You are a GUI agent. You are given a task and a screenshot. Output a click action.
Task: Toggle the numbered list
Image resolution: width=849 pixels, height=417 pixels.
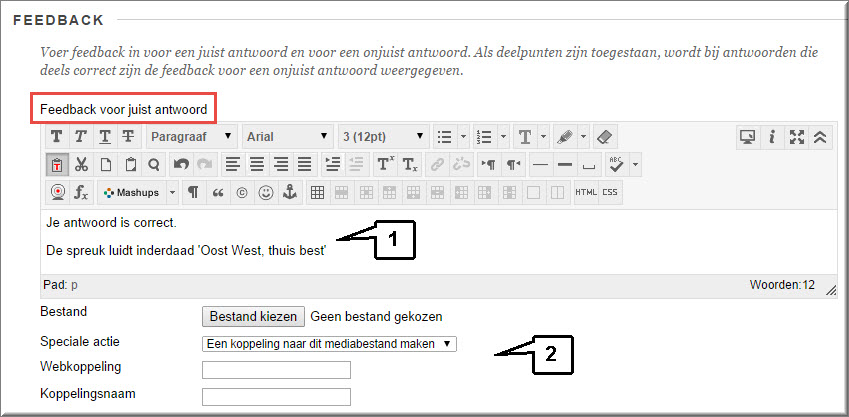485,137
